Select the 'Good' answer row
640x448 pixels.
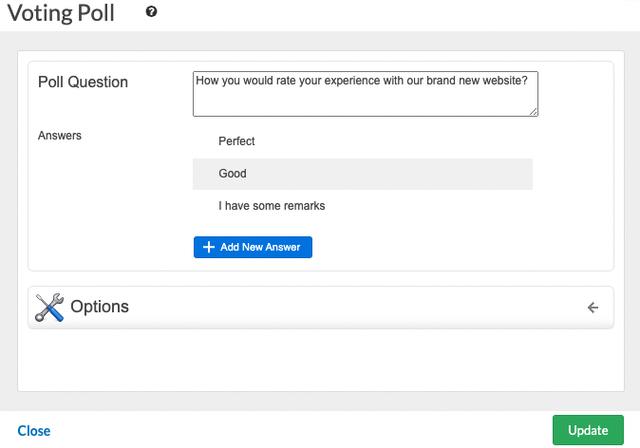point(362,174)
